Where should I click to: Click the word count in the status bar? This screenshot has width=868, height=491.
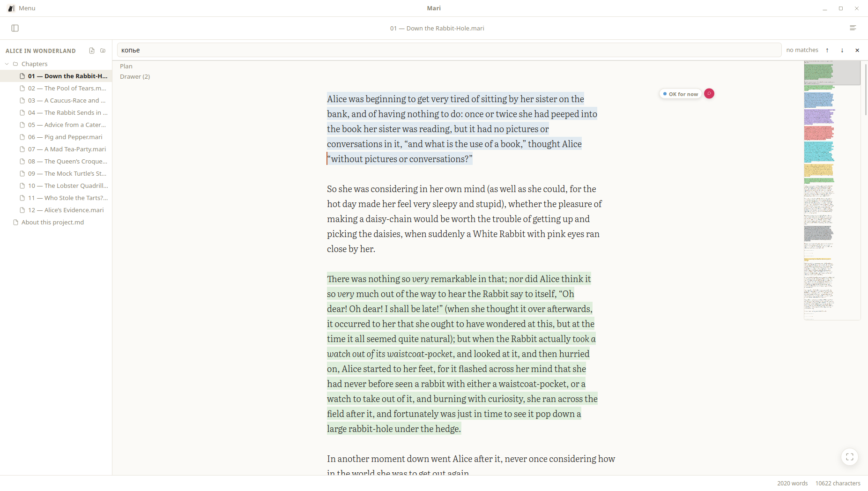[792, 483]
